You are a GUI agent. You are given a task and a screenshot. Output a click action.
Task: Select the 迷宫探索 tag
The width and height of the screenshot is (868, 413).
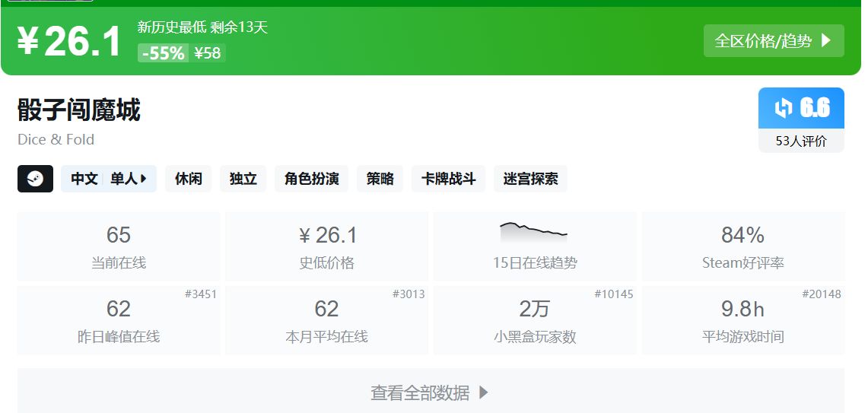(530, 179)
